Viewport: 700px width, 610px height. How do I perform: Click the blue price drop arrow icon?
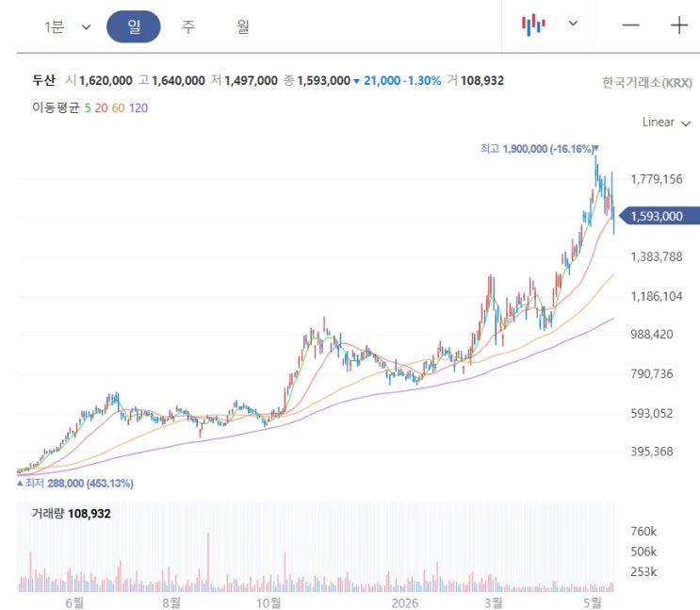pyautogui.click(x=356, y=81)
